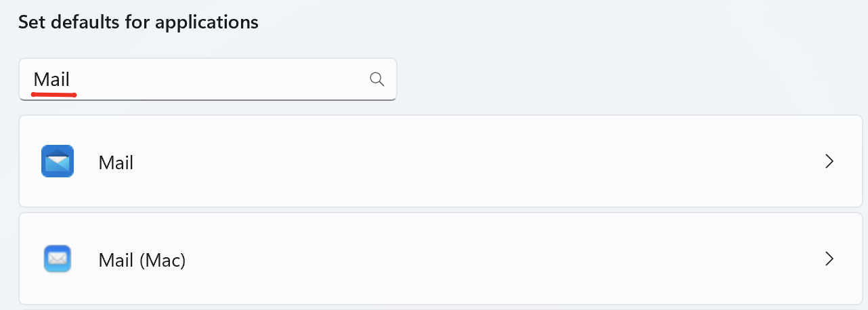Click the Mail (Mac) envelope icon
The image size is (868, 310).
pyautogui.click(x=57, y=259)
